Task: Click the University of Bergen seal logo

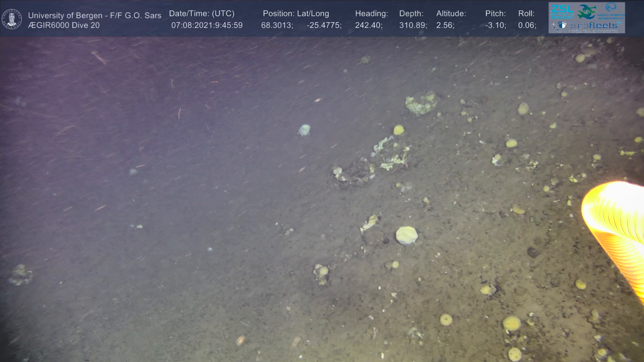Action: coord(12,19)
